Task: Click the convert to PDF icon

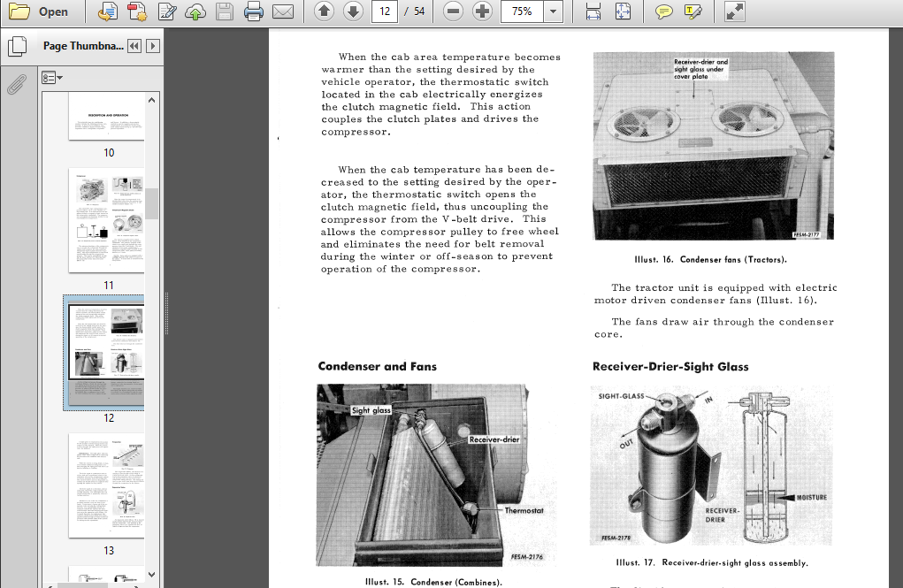Action: click(x=107, y=11)
